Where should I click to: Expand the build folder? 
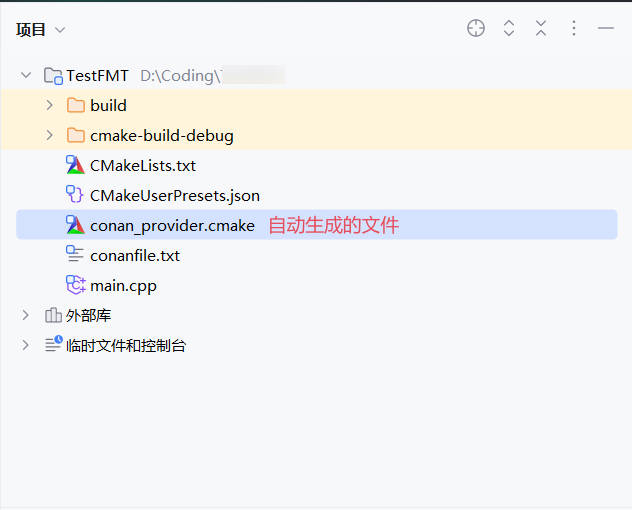click(x=50, y=105)
